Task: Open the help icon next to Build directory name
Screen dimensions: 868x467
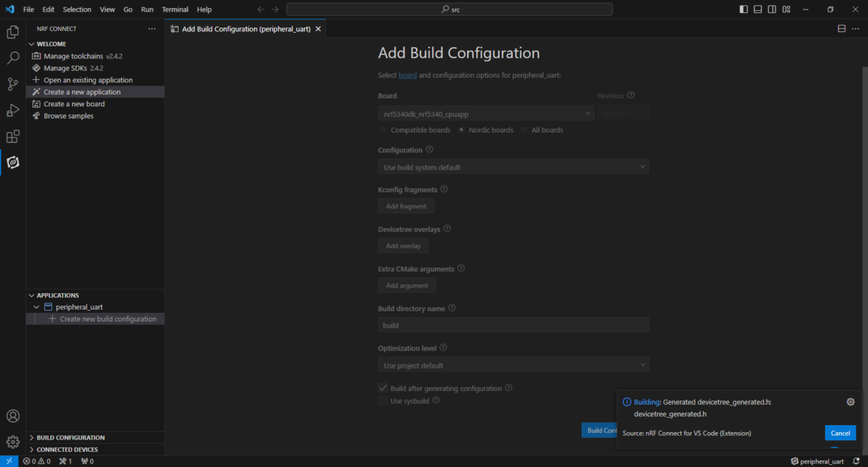Action: coord(452,308)
